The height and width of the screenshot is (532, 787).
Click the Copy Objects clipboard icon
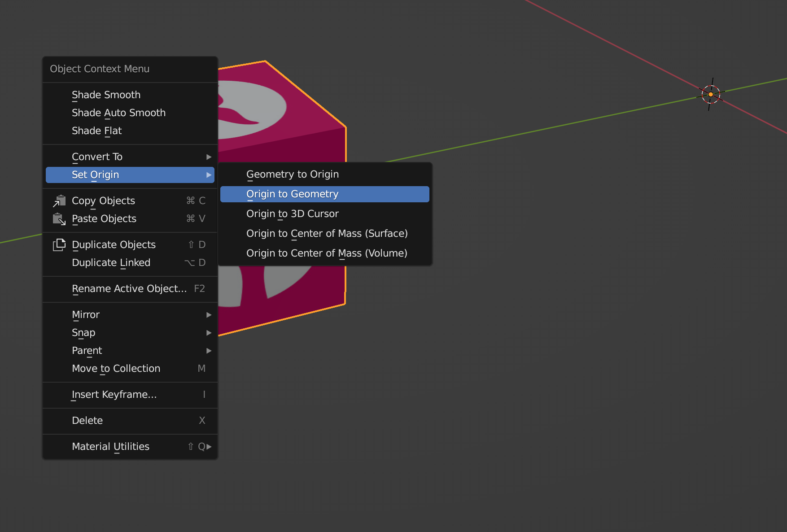[x=60, y=201]
